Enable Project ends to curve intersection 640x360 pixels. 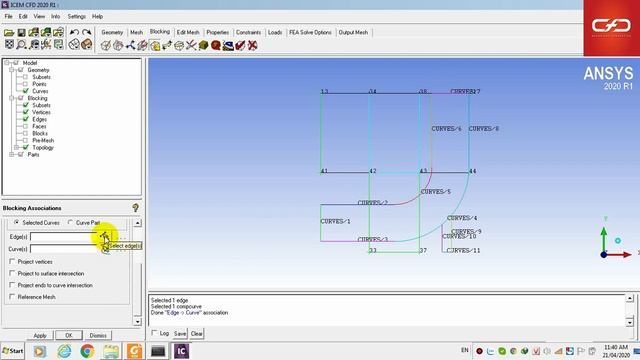click(x=12, y=285)
